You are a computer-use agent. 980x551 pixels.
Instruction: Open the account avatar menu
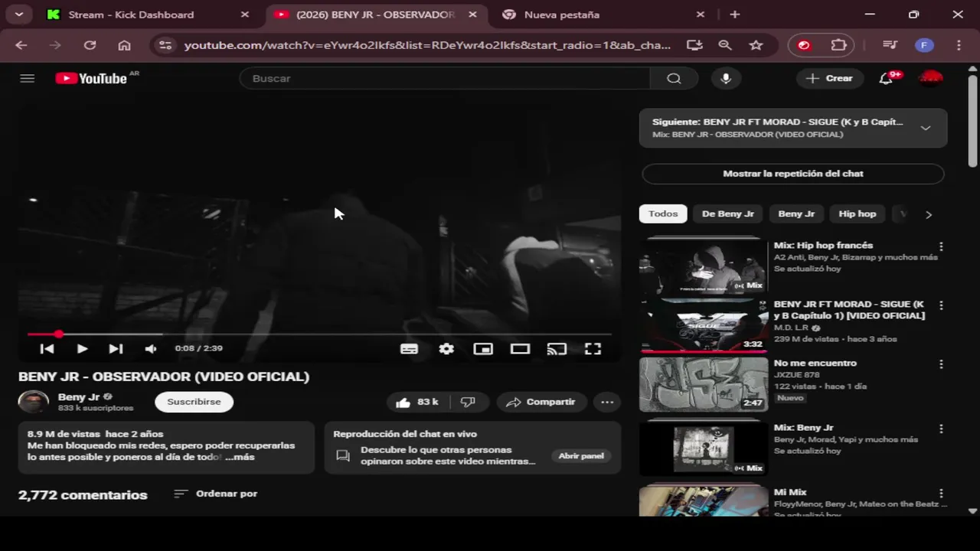[x=930, y=78]
